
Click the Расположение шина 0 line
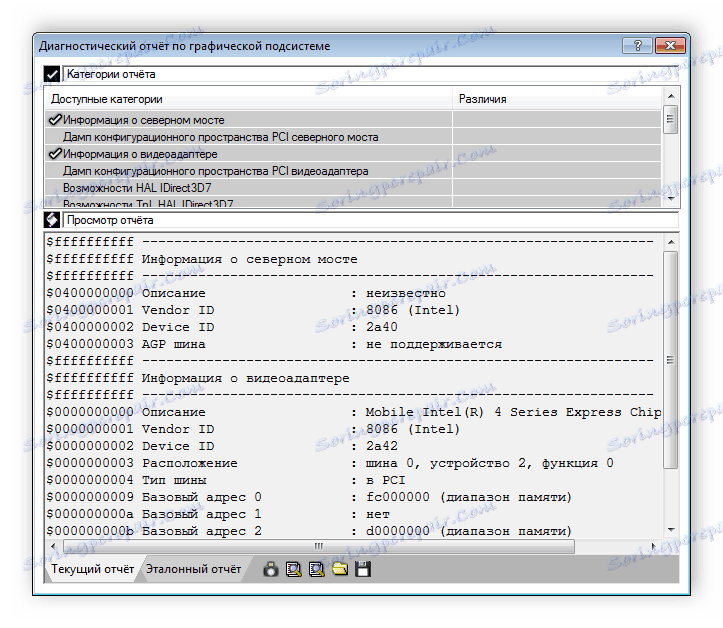click(x=330, y=463)
